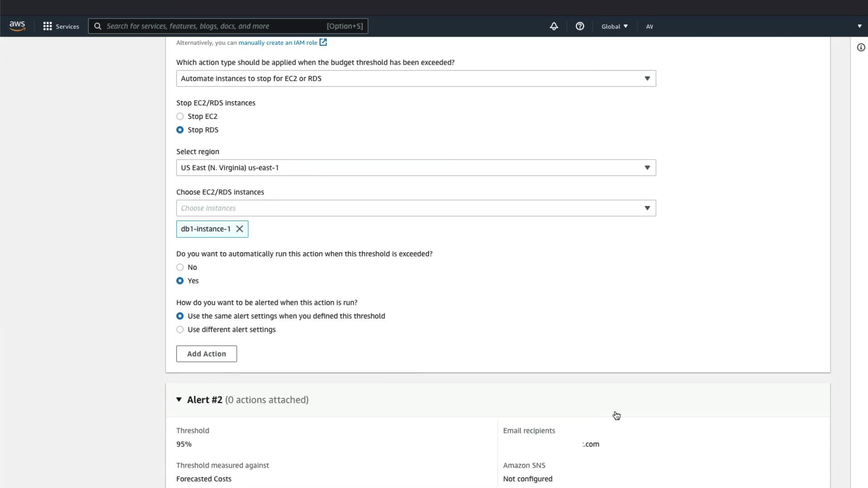Collapse the Alert #2 section

point(179,400)
